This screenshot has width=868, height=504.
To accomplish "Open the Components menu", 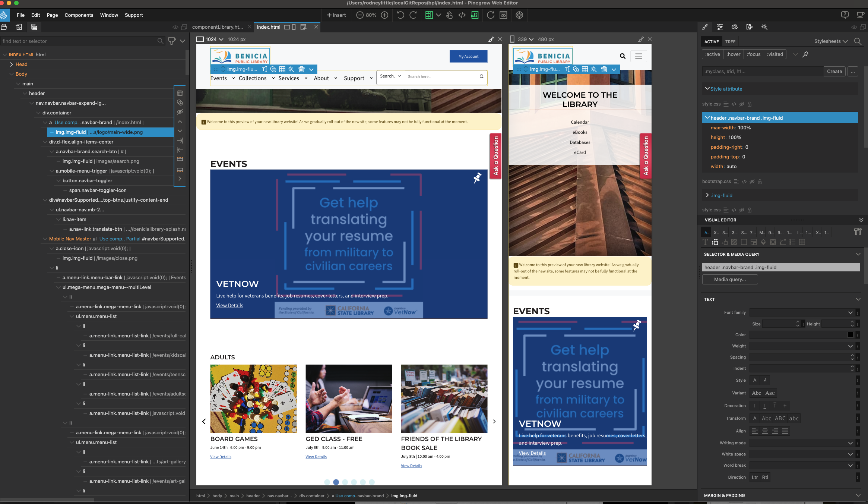I will (79, 15).
